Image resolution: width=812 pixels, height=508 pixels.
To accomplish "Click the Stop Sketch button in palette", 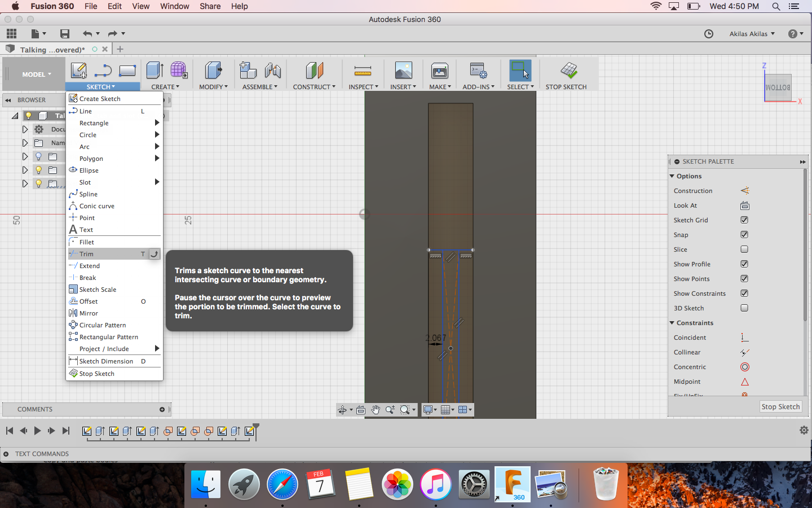I will tap(780, 406).
